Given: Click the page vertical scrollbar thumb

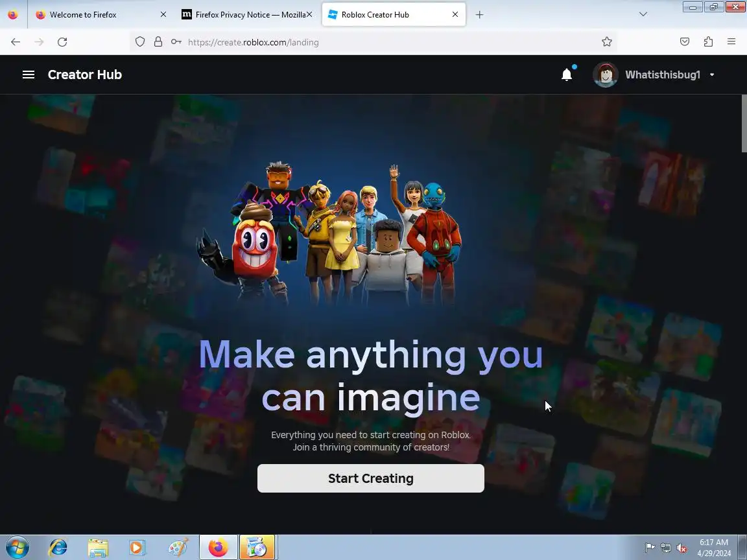Looking at the screenshot, I should (744, 123).
